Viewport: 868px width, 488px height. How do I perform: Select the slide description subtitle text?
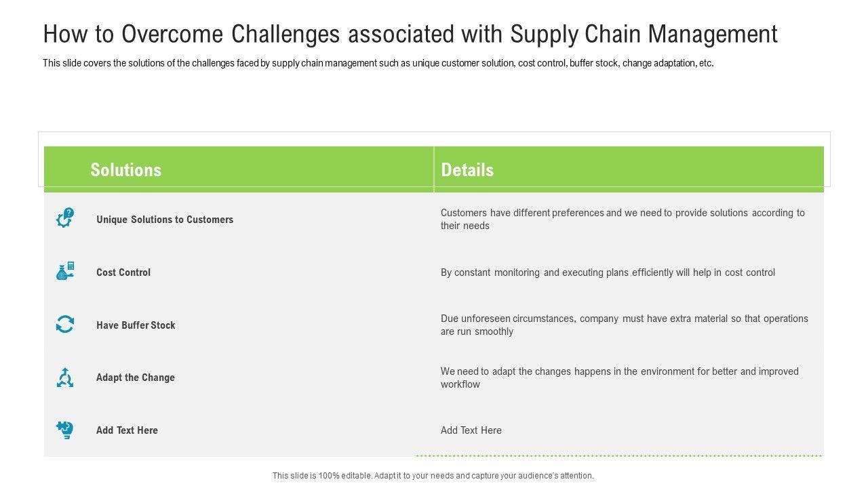378,63
